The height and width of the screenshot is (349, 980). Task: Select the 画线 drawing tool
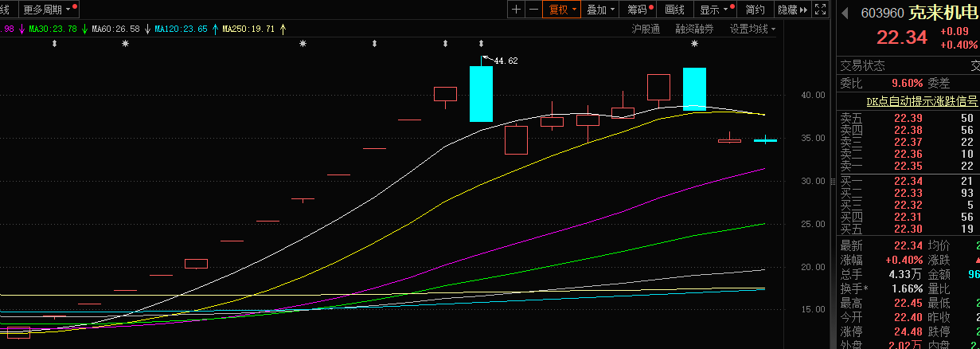[x=674, y=10]
